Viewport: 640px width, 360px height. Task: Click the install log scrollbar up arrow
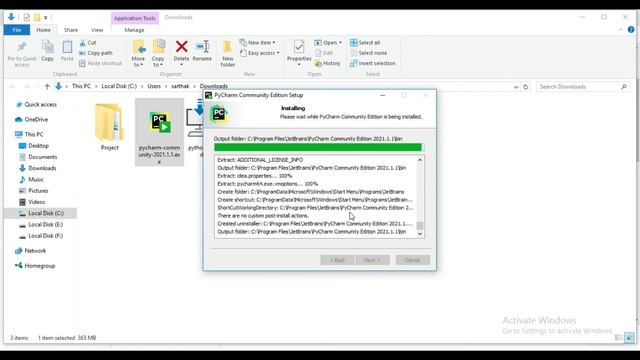coord(420,160)
